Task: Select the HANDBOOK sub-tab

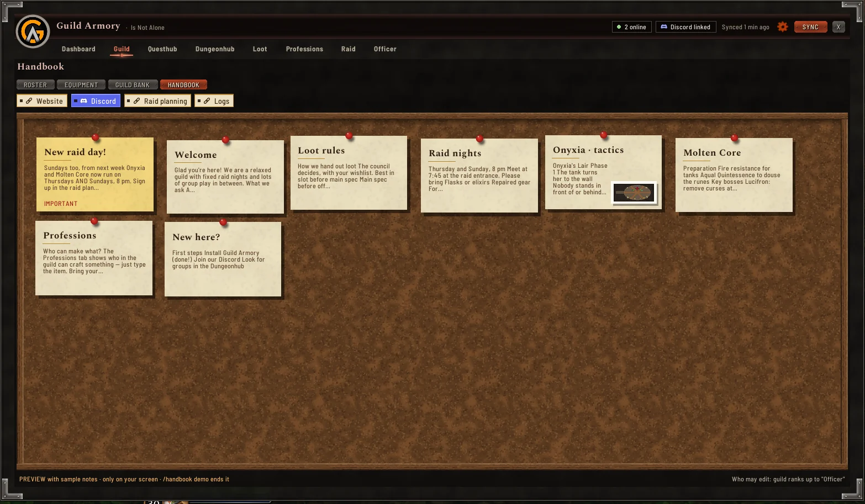Action: 183,84
